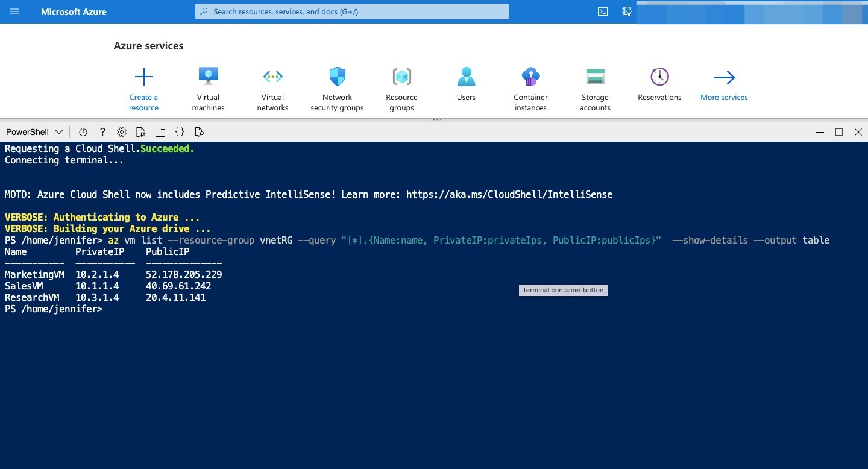This screenshot has height=469, width=868.
Task: Maximize the Cloud Shell pane
Action: point(839,132)
